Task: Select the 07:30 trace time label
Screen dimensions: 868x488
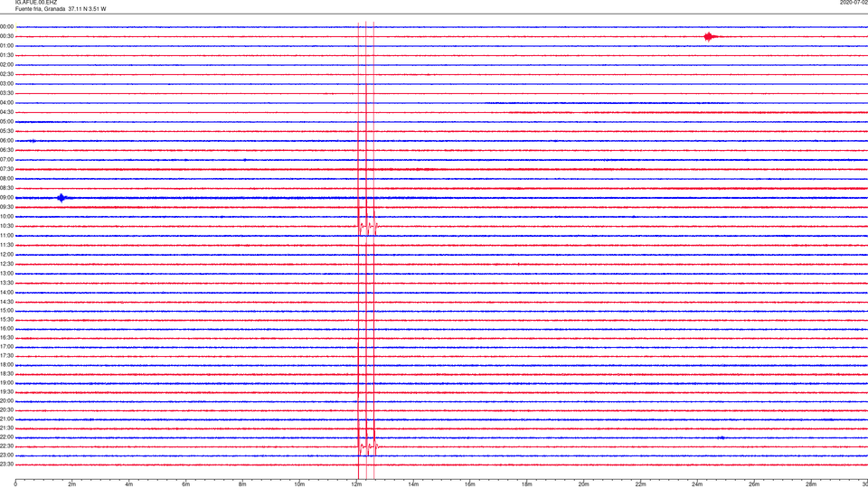Action: [x=6, y=169]
